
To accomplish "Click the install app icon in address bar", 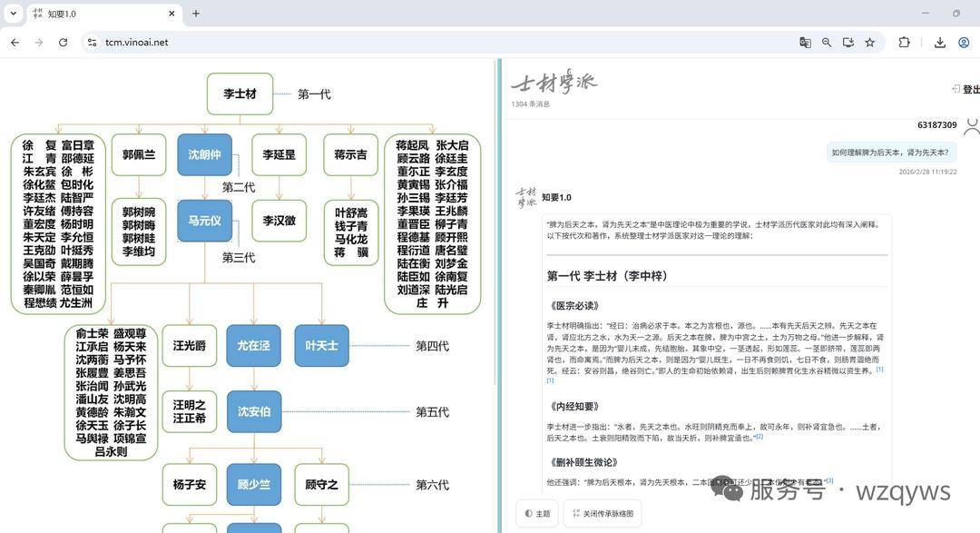I will pyautogui.click(x=848, y=43).
